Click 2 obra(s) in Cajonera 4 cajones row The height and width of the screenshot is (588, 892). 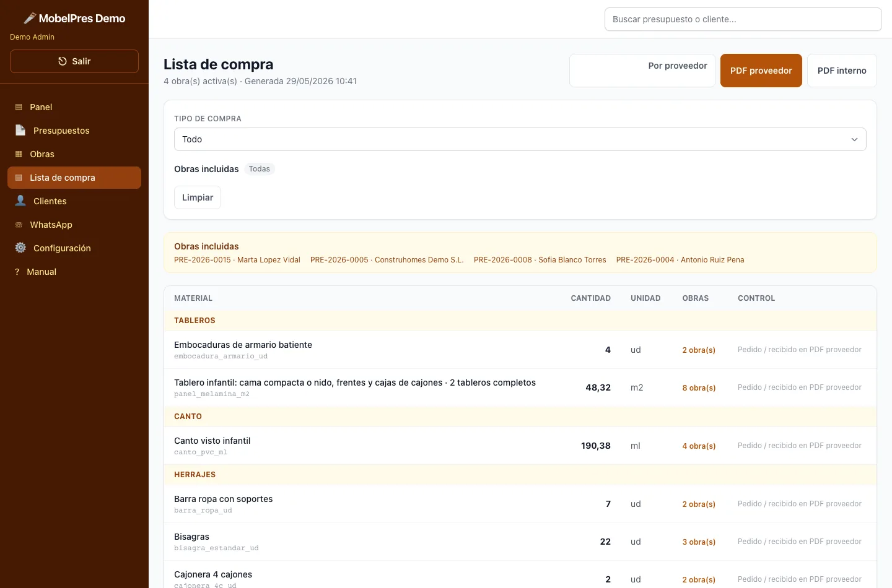(699, 580)
